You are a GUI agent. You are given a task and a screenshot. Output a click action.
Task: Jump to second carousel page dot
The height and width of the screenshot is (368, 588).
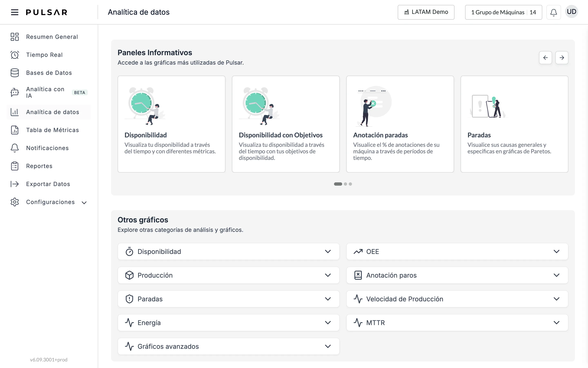click(x=345, y=184)
